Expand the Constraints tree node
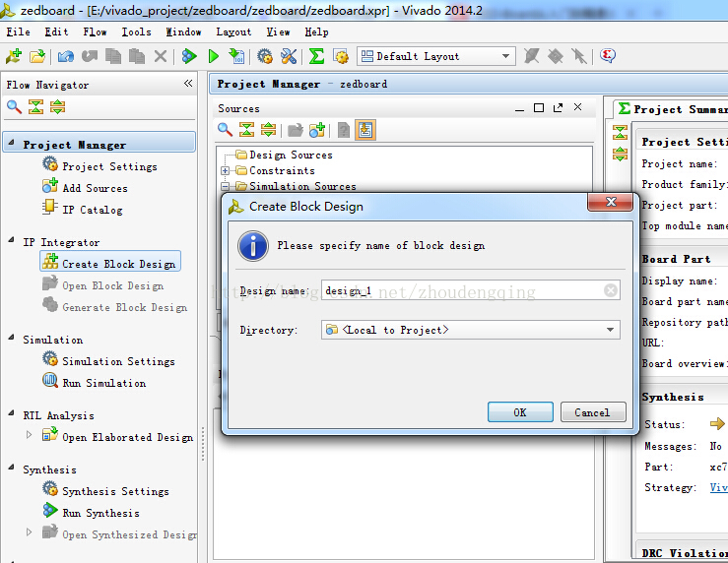The image size is (728, 563). click(x=226, y=170)
